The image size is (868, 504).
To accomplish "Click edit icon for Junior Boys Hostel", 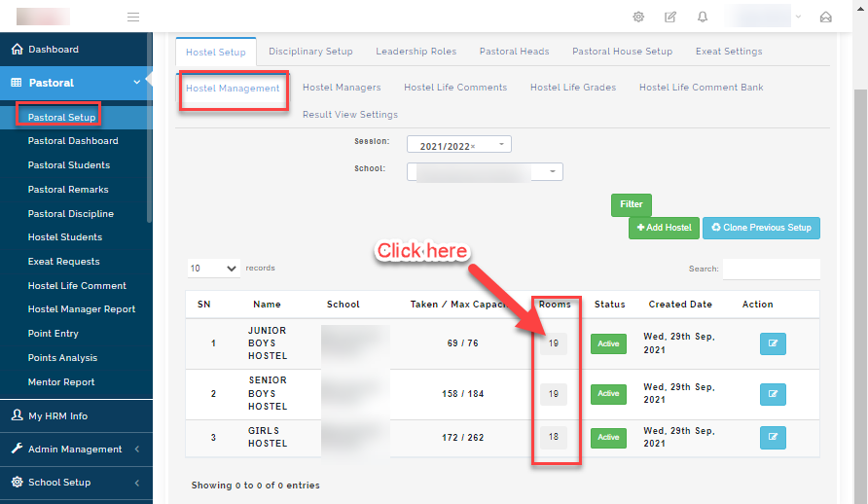I will [x=773, y=343].
